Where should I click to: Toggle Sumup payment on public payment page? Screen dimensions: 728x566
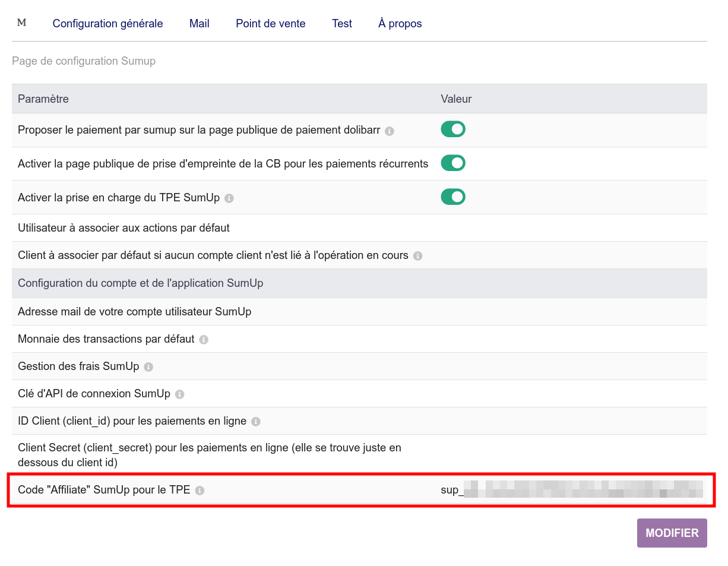tap(453, 129)
